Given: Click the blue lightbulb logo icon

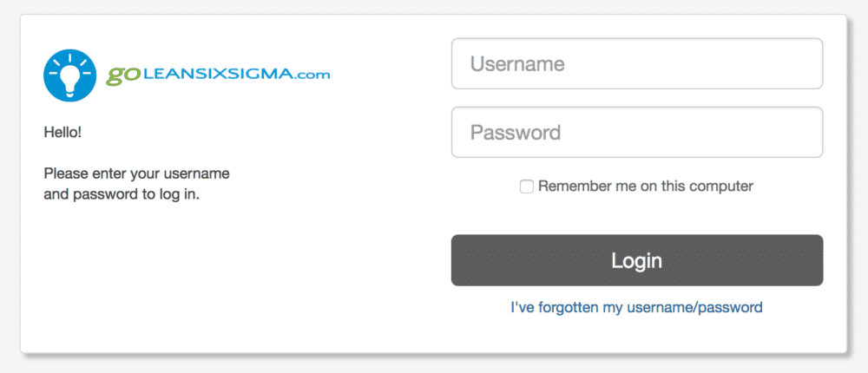Looking at the screenshot, I should [x=70, y=75].
